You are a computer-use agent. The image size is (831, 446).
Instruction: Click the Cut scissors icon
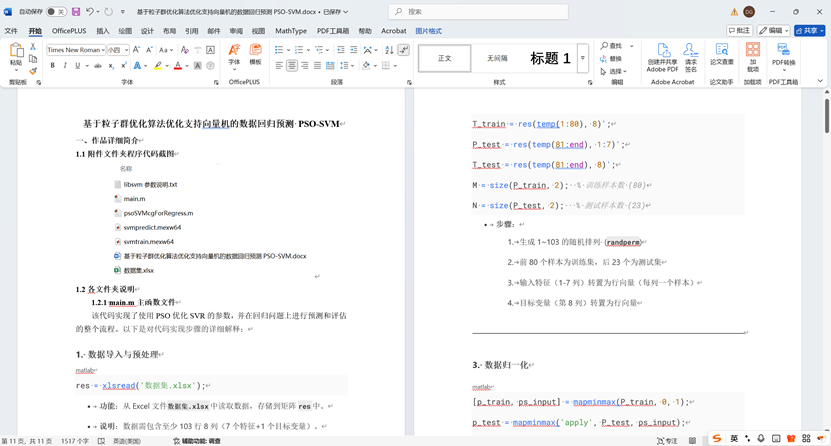click(33, 47)
